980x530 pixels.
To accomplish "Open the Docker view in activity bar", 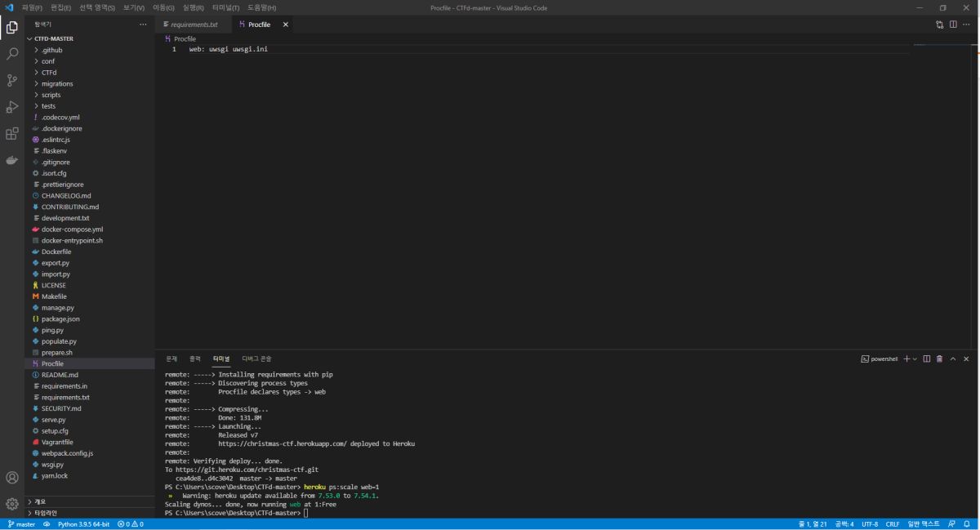I will (12, 160).
